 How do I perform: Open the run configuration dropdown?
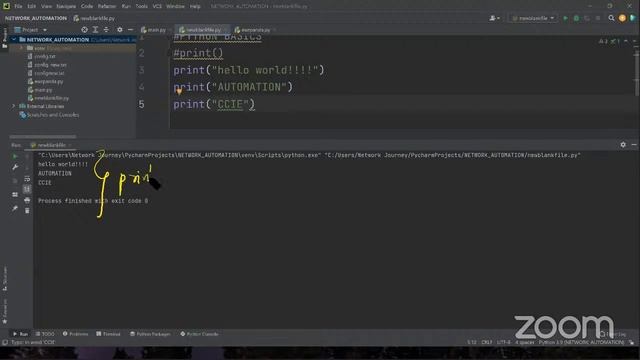tap(533, 18)
